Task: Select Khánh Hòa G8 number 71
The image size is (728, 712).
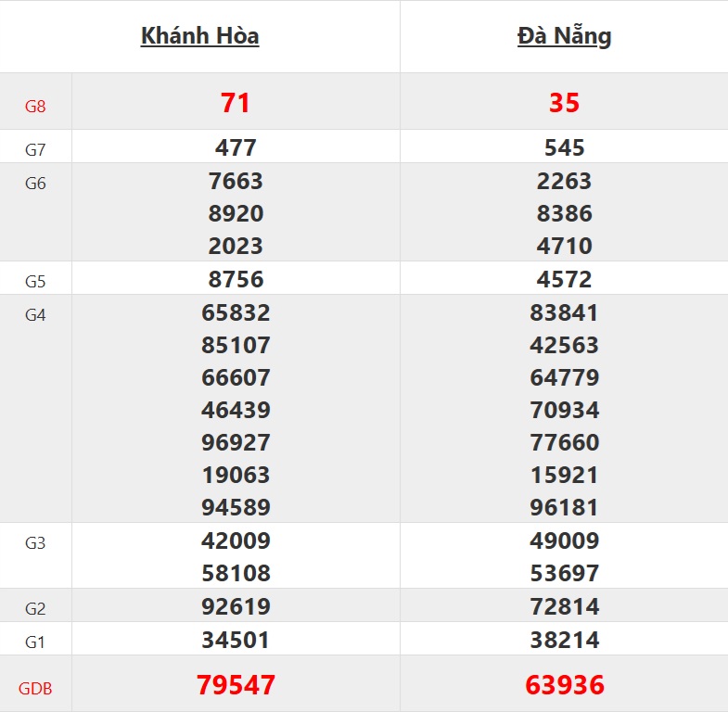Action: coord(236,103)
